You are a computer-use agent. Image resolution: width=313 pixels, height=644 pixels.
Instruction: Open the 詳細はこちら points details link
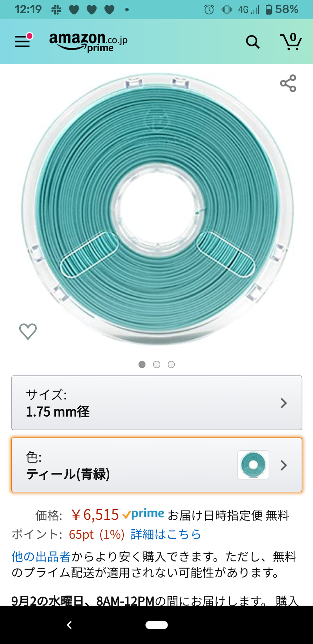(x=166, y=534)
